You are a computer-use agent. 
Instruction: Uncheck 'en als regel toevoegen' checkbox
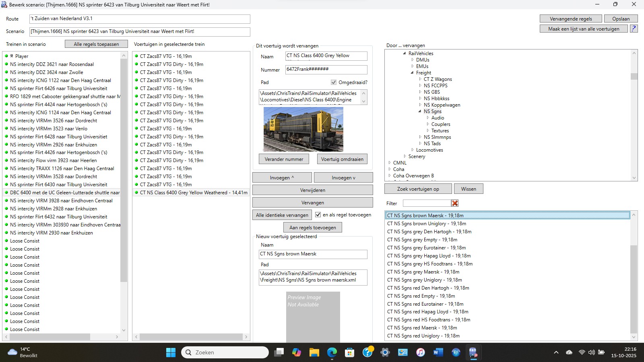pyautogui.click(x=318, y=215)
